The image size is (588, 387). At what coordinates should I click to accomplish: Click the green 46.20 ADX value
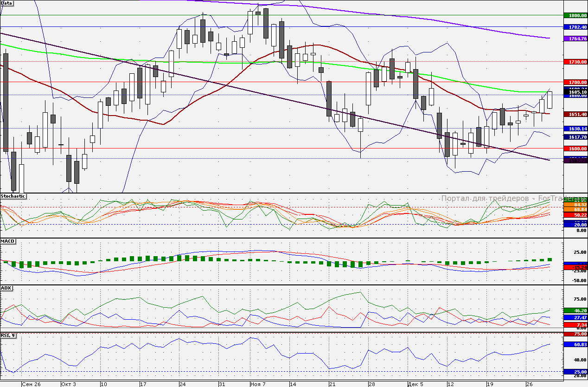tap(575, 310)
